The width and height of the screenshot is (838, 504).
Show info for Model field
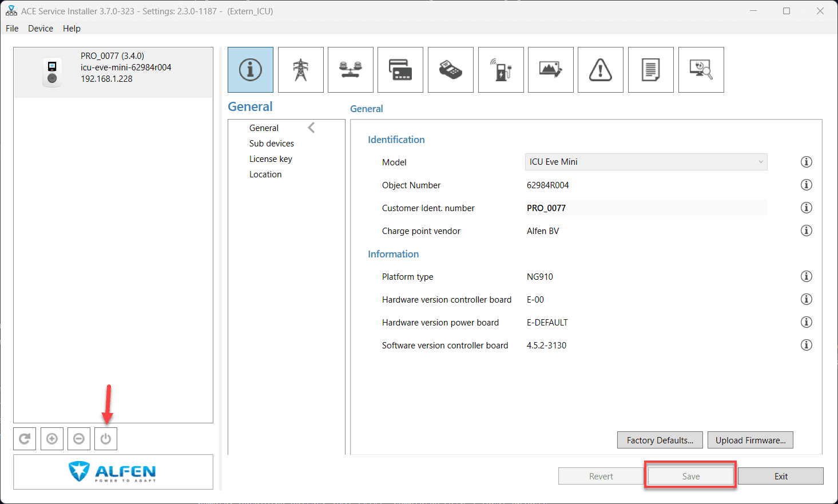click(807, 162)
